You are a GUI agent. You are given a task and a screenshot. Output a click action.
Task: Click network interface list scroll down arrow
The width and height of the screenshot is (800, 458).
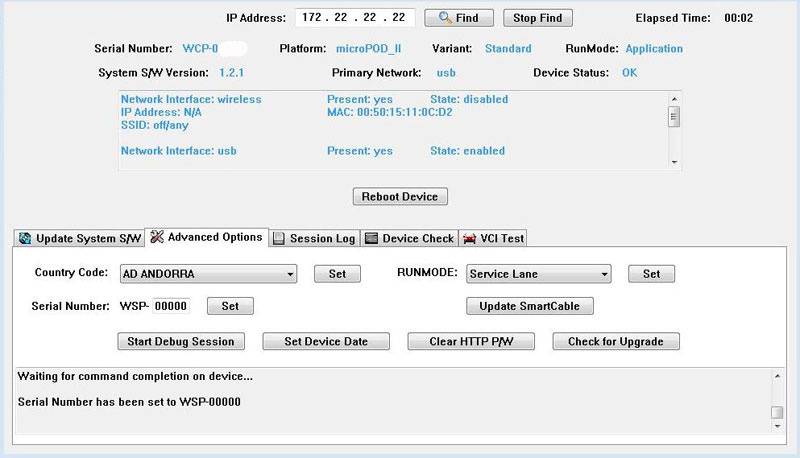tap(674, 162)
